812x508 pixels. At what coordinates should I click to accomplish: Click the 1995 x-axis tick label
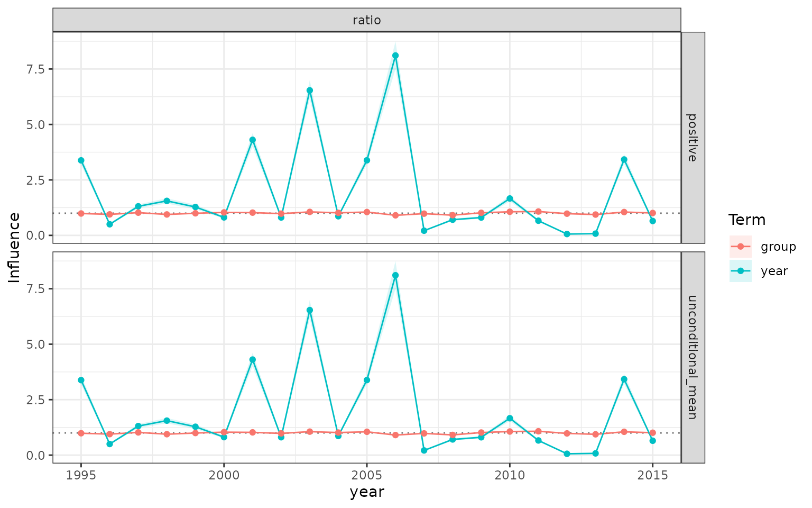[81, 475]
